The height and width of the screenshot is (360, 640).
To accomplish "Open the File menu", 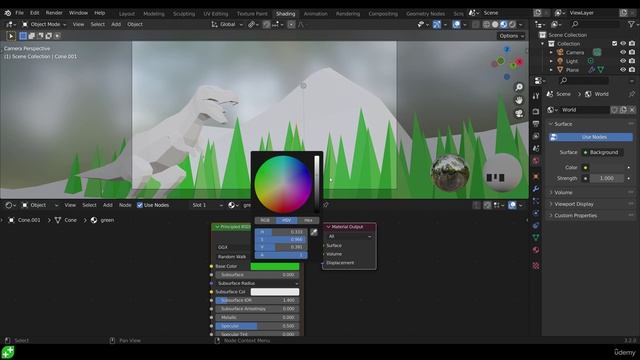I will click(x=19, y=13).
